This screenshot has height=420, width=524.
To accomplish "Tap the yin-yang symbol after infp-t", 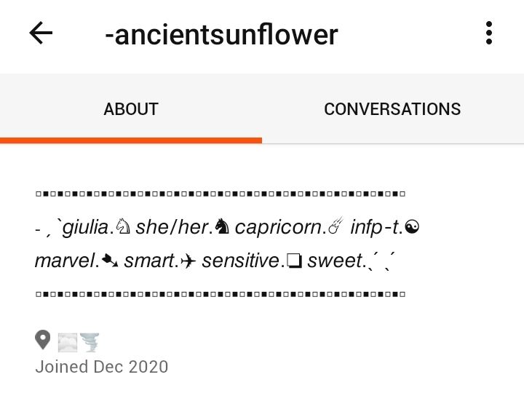I will pyautogui.click(x=412, y=228).
